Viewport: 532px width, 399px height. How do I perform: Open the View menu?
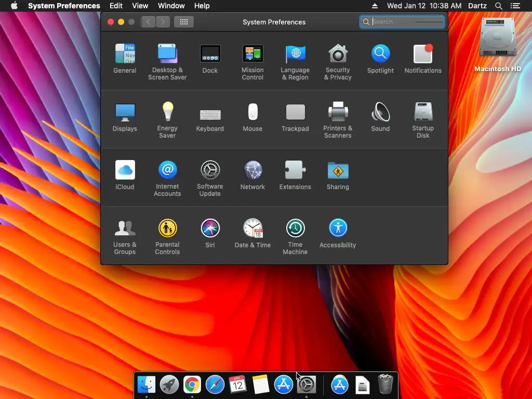pyautogui.click(x=140, y=6)
